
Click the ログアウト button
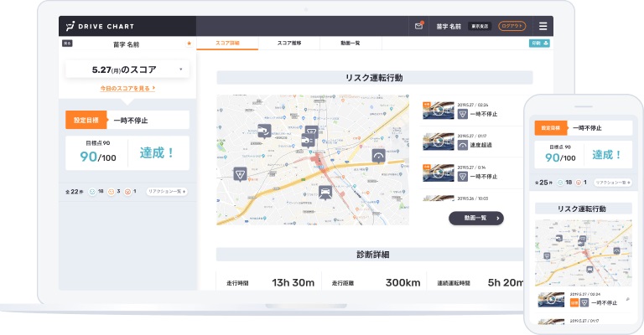tap(512, 26)
